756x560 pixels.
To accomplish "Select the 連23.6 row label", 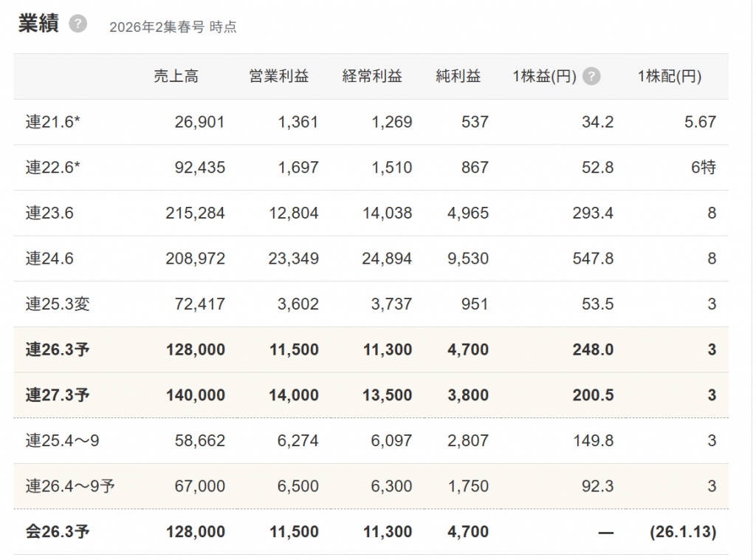I will tap(49, 214).
